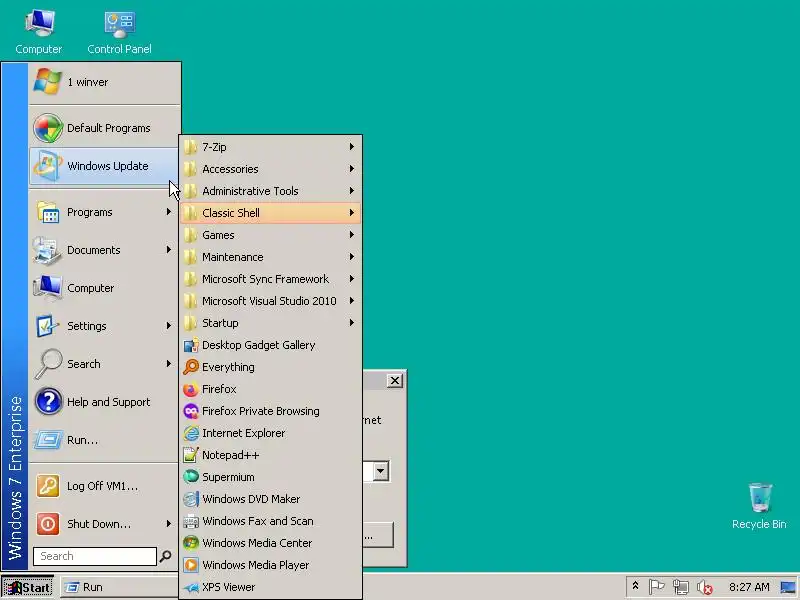Click the tray Action Center flag icon

(656, 587)
